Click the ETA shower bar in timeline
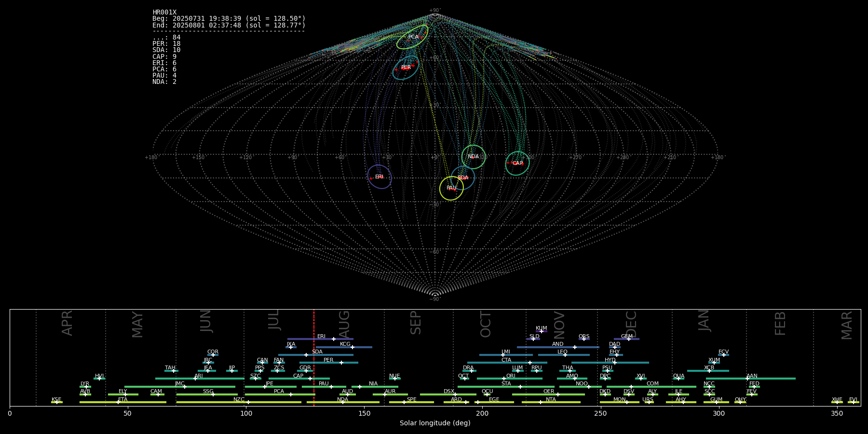 pos(122,402)
